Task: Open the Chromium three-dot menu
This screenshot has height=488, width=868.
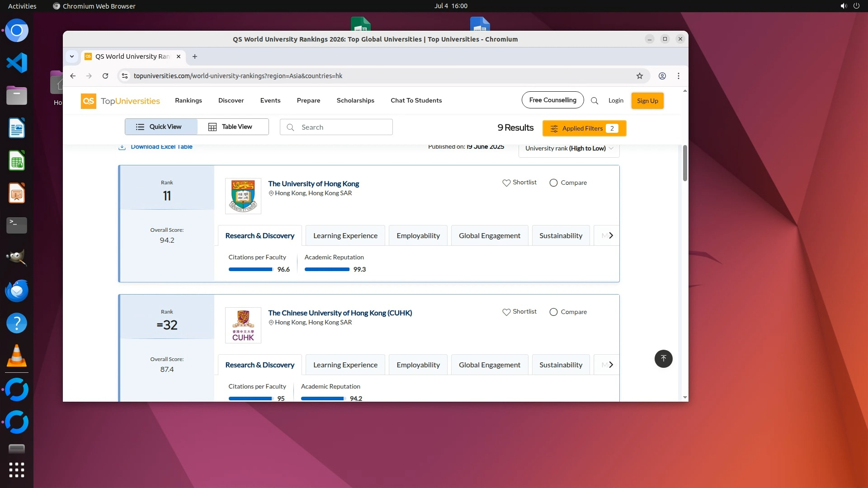Action: coord(678,76)
